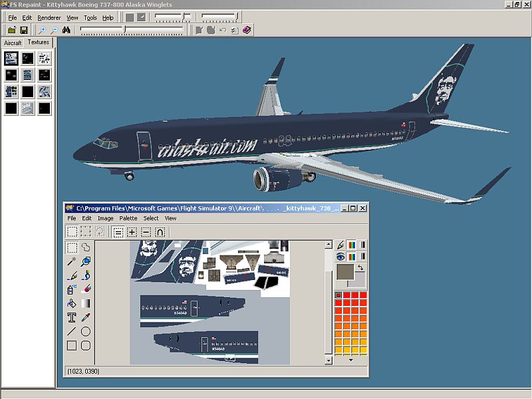Open the Tools menu in FS Repaint
532x399 pixels.
pos(90,18)
